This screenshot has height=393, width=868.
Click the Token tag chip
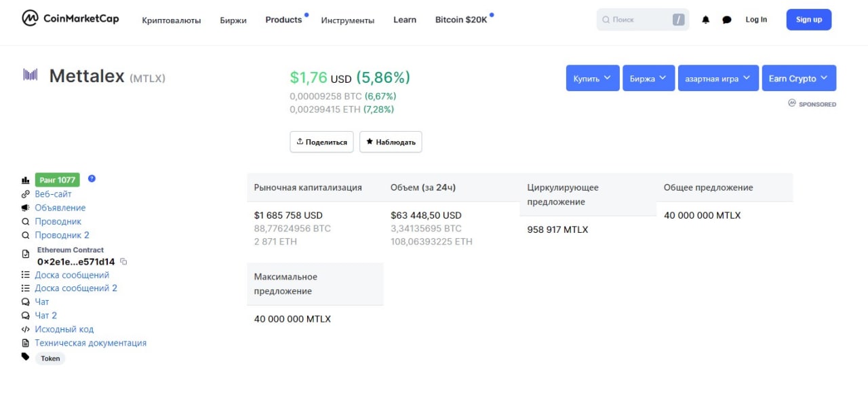(x=50, y=358)
